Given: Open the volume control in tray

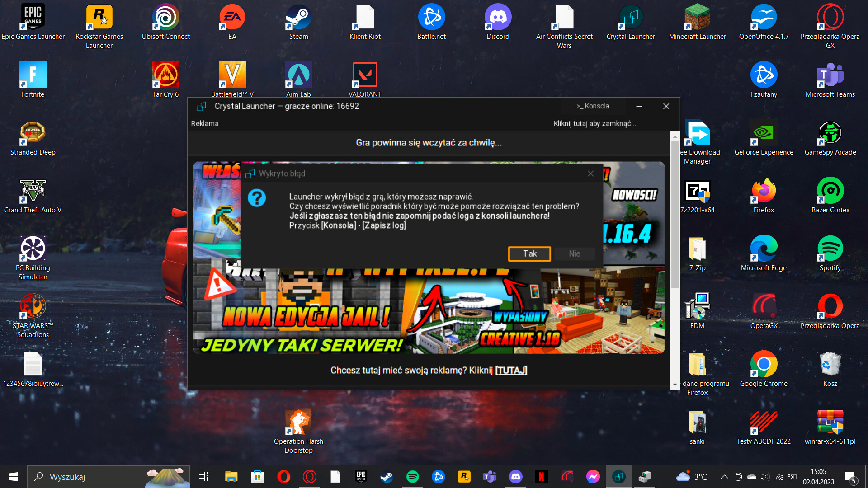Looking at the screenshot, I should (x=764, y=477).
